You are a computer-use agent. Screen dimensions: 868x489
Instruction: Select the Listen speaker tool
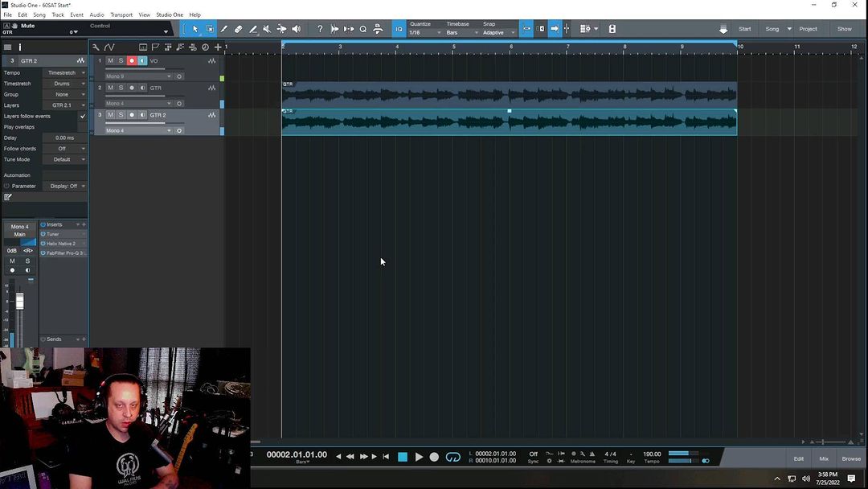tap(297, 29)
